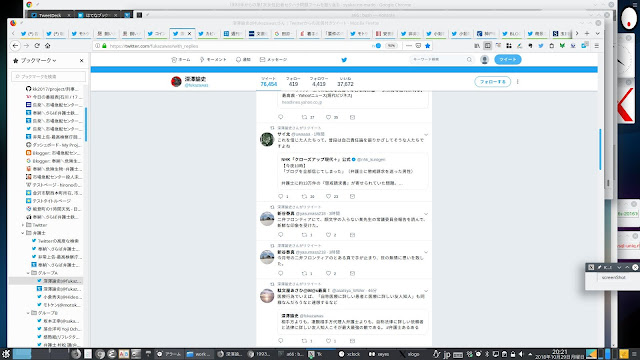The width and height of the screenshot is (640, 360).
Task: Close the active Firefox tab with its X
Action: click(189, 33)
